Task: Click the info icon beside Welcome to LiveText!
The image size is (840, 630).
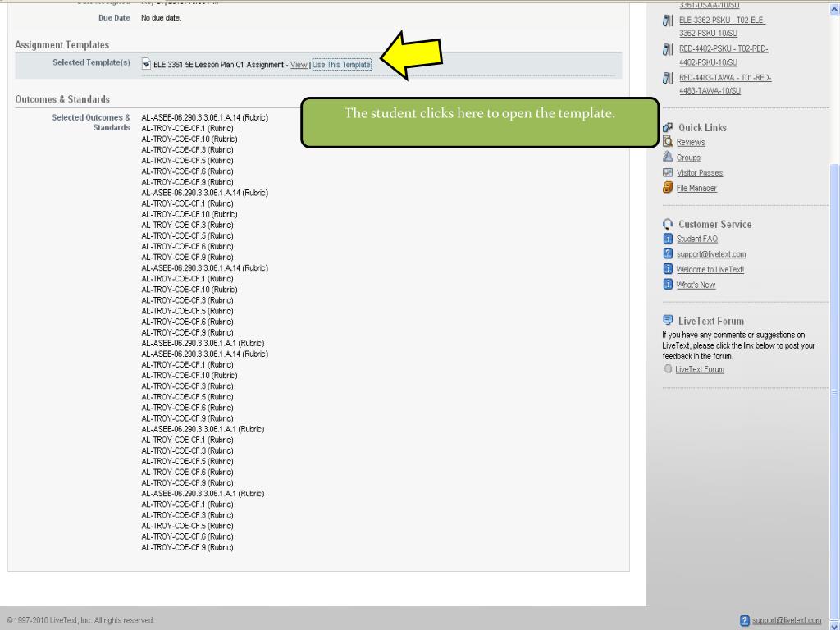Action: 668,269
